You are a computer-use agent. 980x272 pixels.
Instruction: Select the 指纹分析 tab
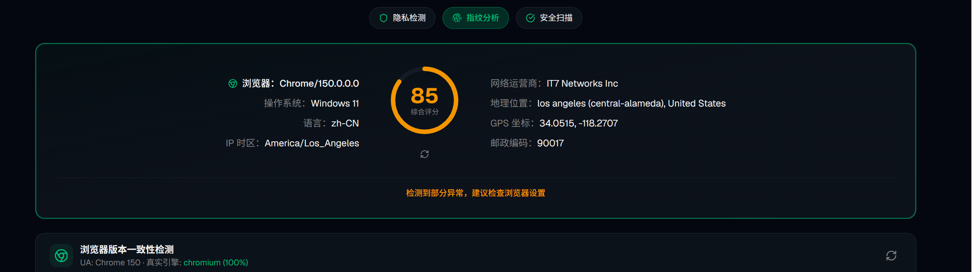click(x=475, y=18)
